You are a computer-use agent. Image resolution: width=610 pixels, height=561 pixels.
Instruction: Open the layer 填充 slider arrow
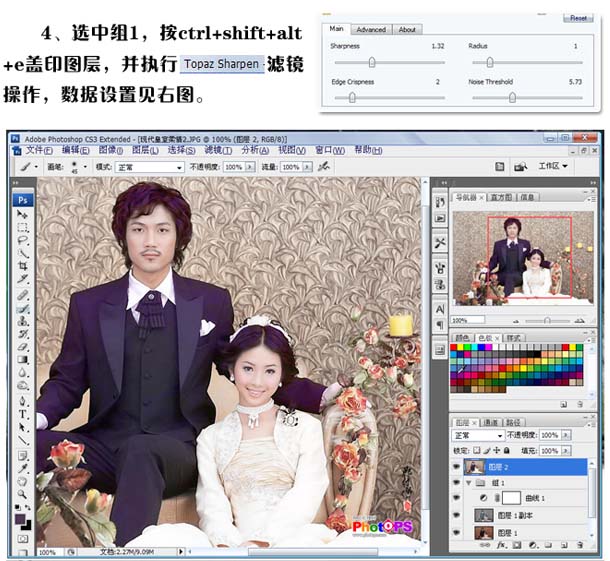(x=566, y=451)
